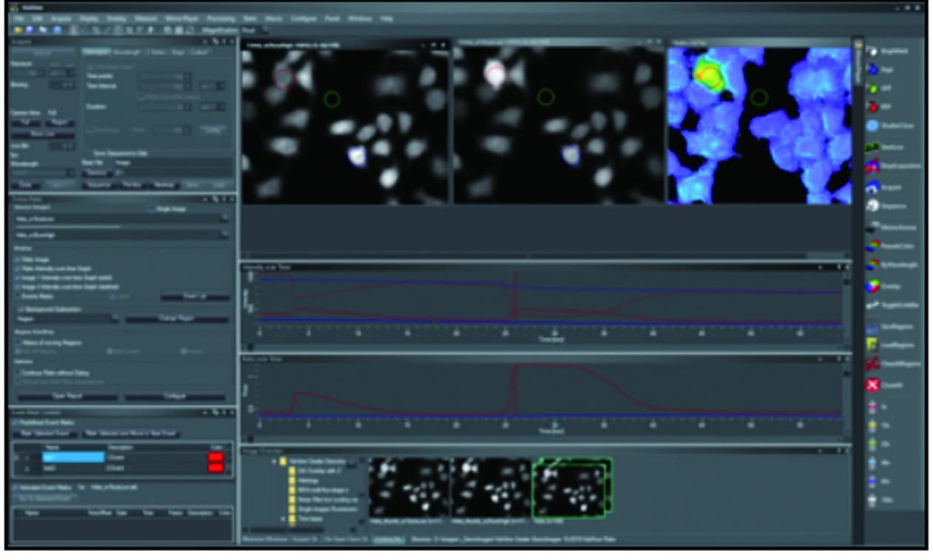Click the red color swatch of event row 2
This screenshot has width=933, height=560.
pyautogui.click(x=217, y=468)
